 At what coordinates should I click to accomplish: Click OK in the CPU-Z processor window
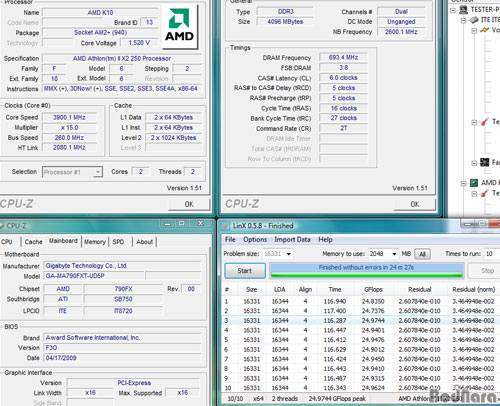(x=189, y=204)
